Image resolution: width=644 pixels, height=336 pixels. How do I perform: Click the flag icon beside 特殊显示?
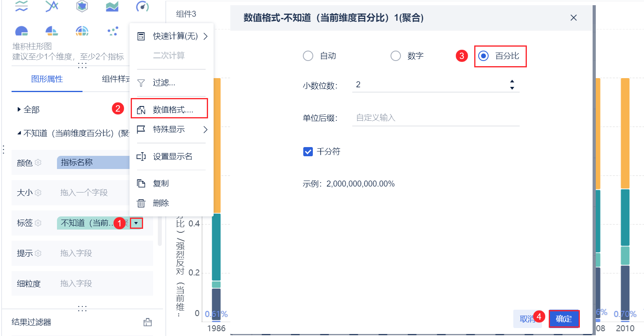(x=141, y=130)
